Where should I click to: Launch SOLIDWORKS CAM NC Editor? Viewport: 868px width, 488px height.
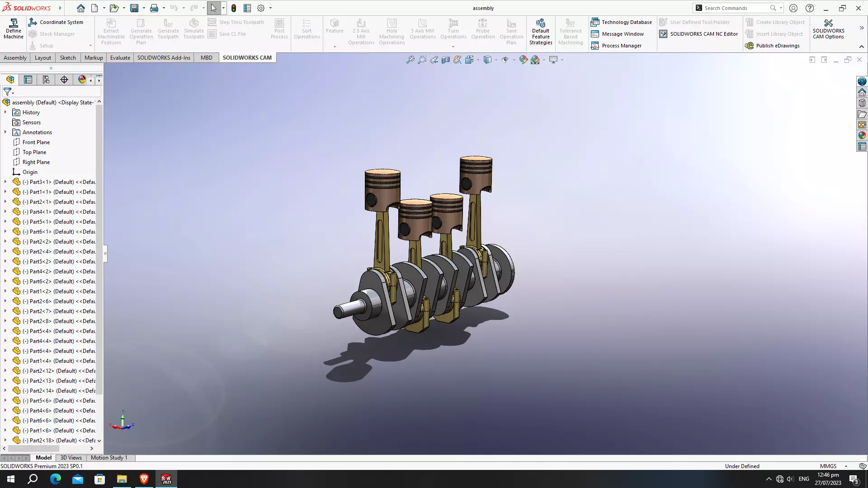[x=698, y=34]
